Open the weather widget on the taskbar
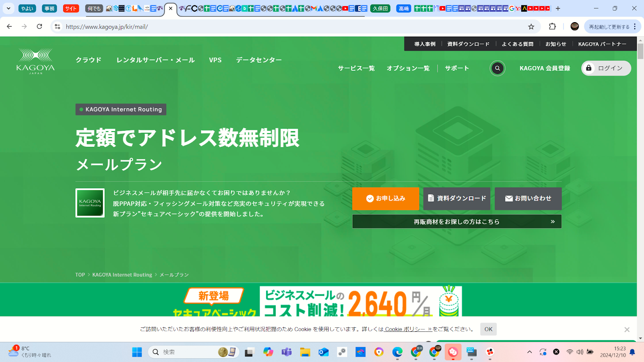This screenshot has width=644, height=362. click(29, 352)
